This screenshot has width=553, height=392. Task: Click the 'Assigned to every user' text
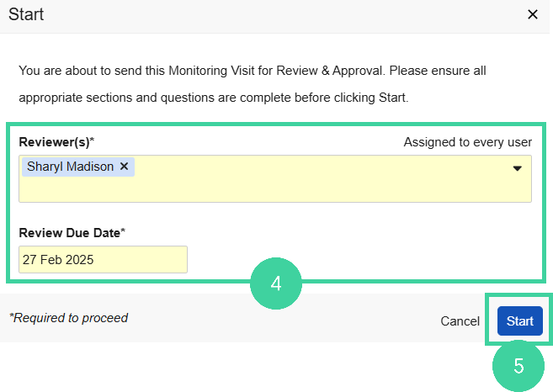click(x=468, y=142)
